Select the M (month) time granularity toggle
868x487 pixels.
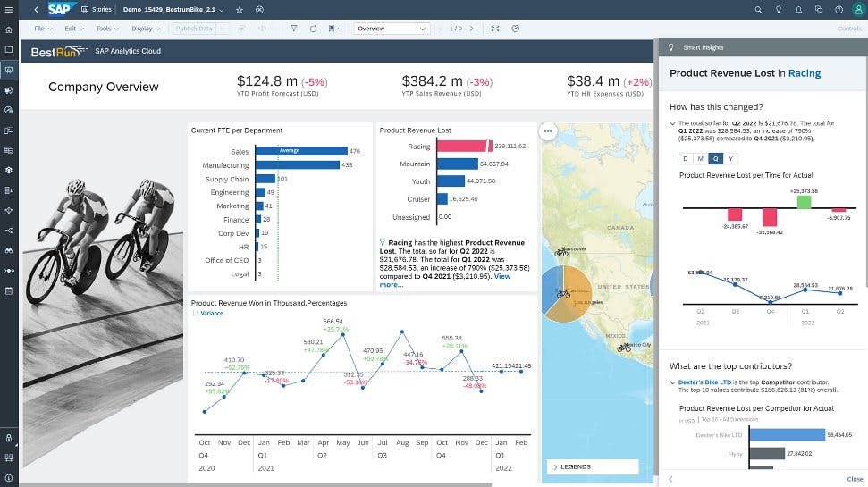[701, 158]
